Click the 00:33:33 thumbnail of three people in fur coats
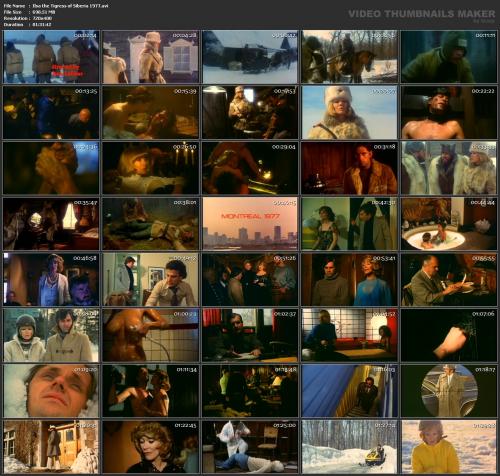The image size is (500, 476). [x=449, y=168]
